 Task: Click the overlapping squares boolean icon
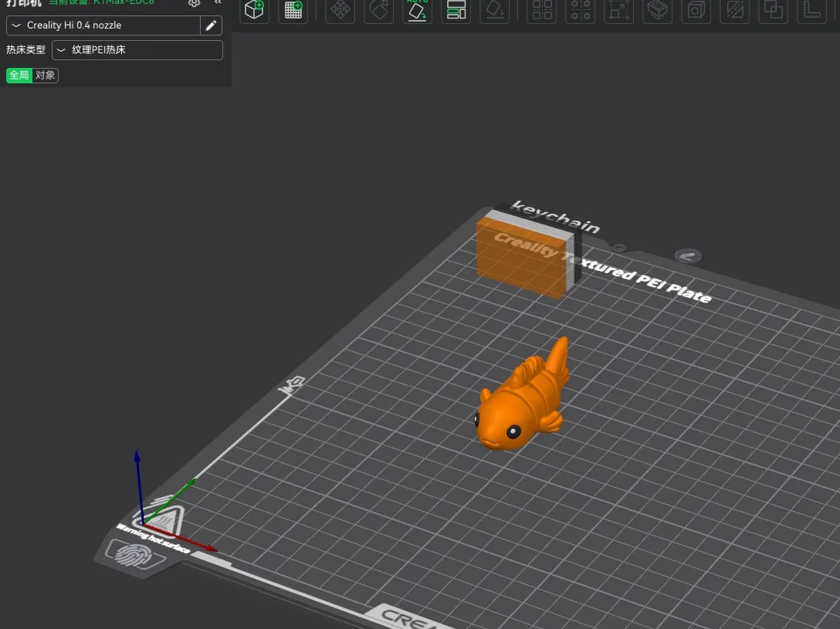773,9
